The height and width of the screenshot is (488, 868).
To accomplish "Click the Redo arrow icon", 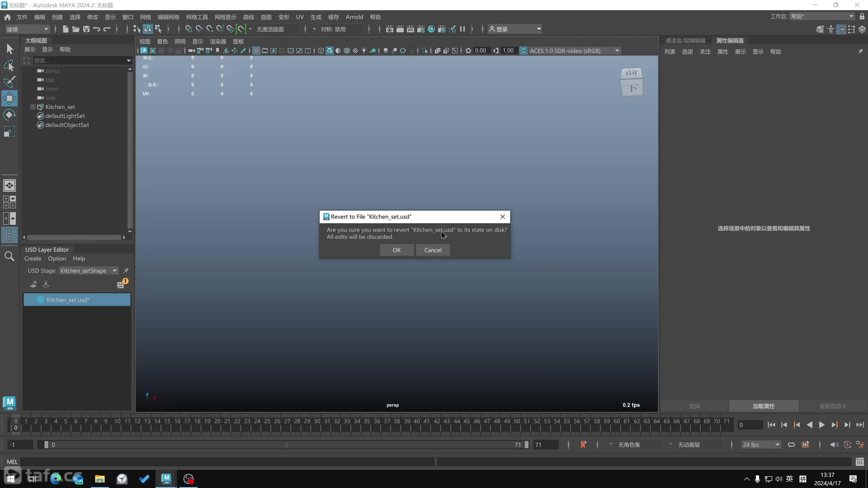I will point(107,29).
